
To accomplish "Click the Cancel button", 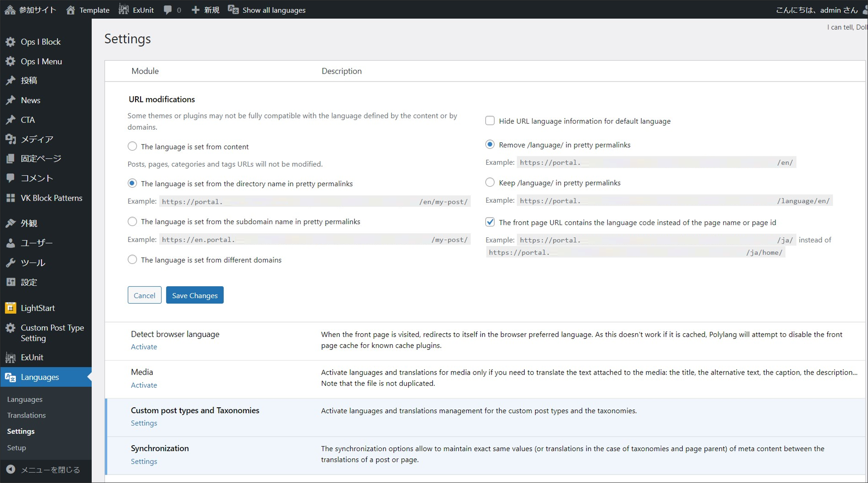I will [x=144, y=295].
